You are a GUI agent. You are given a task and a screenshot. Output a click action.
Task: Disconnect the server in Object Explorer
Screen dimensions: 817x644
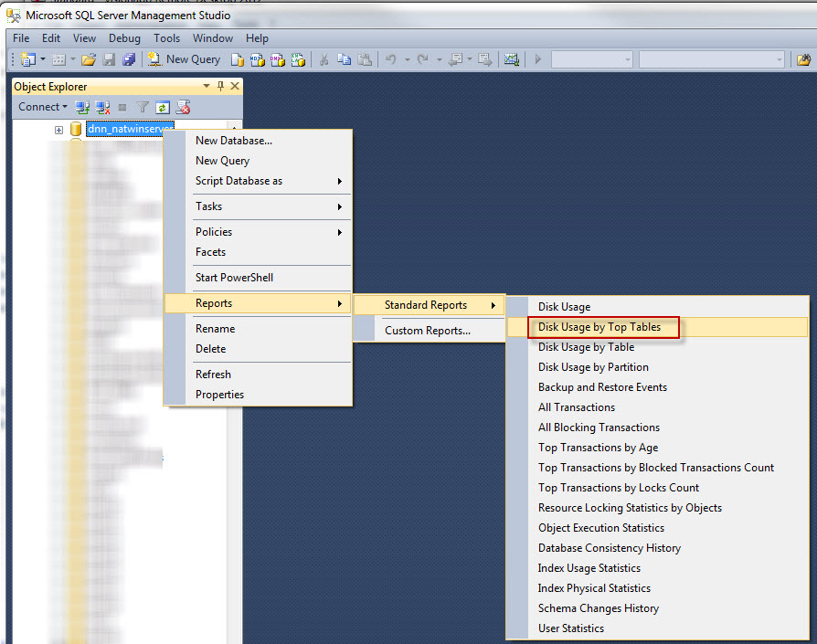pyautogui.click(x=101, y=107)
